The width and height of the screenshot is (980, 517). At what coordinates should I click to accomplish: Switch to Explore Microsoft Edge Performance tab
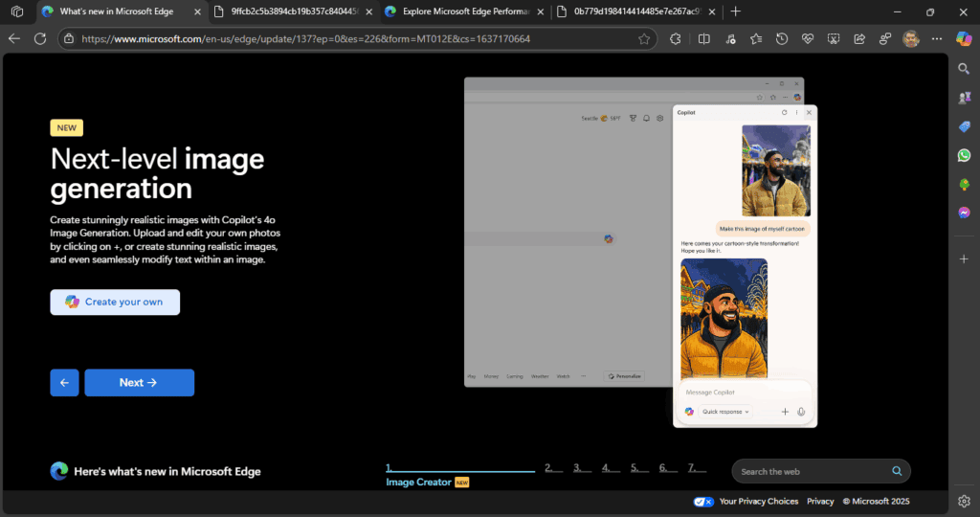(x=465, y=11)
